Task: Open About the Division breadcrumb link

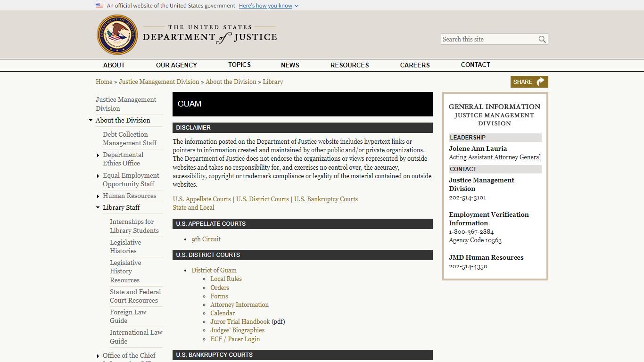Action: point(231,82)
